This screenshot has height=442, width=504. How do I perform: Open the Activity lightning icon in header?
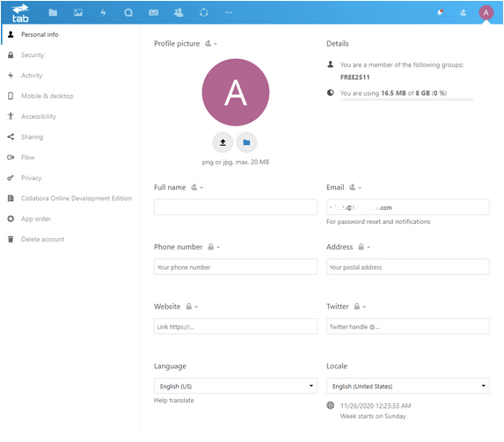pyautogui.click(x=103, y=12)
